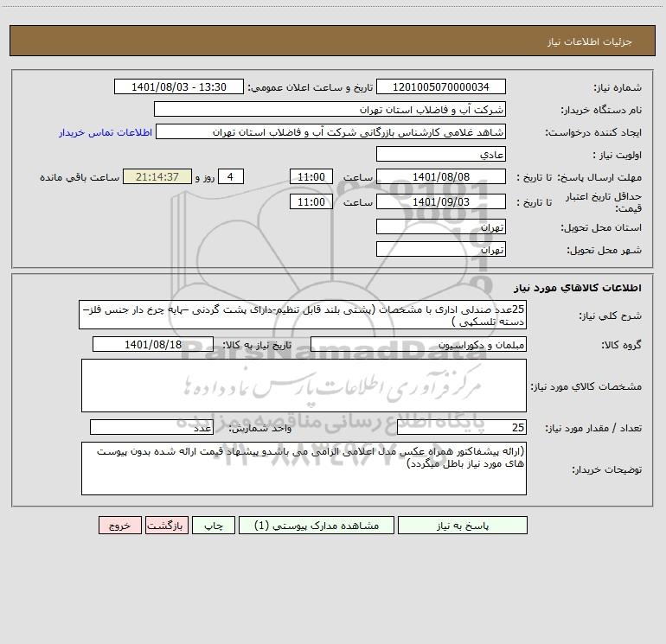
Task: Open 'مشاهده مدارک پیوستی (1)' attachments
Action: [x=317, y=525]
